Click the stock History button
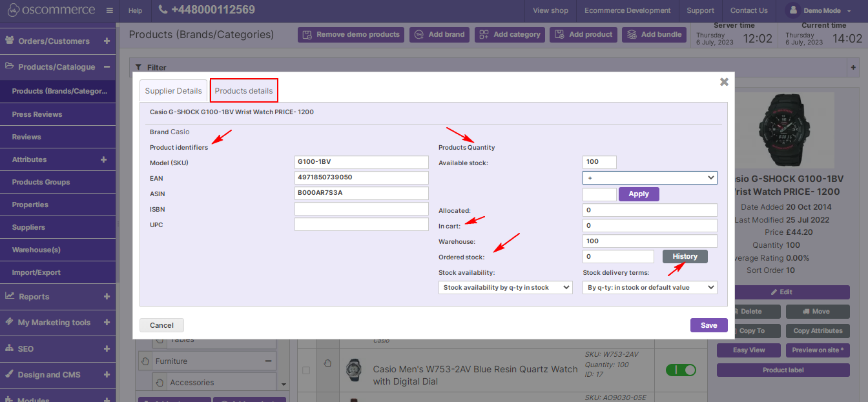 point(685,256)
